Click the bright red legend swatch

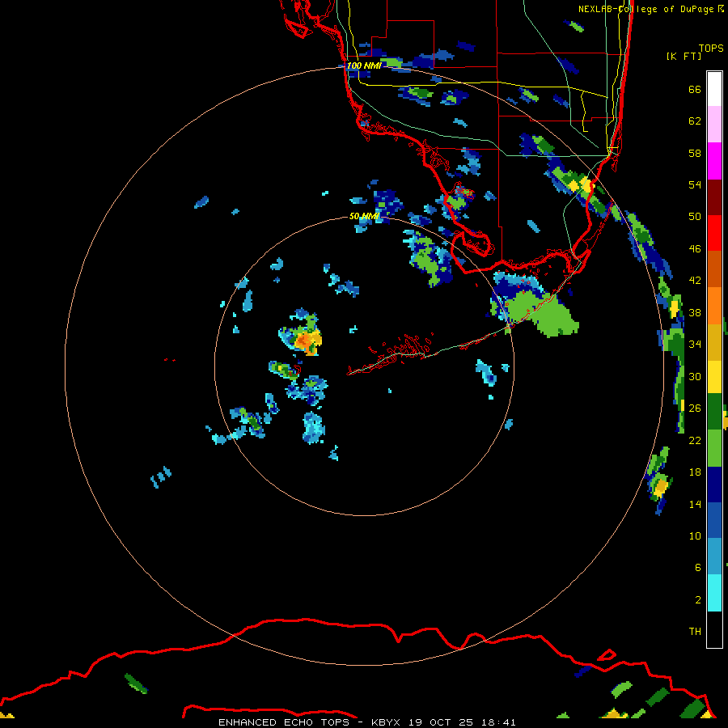(714, 233)
